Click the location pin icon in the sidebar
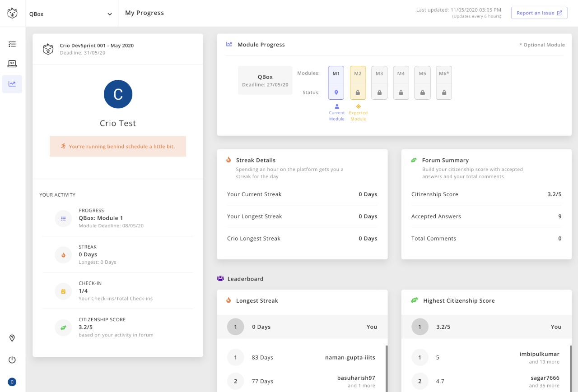Viewport: 578px width, 392px height. [12, 338]
